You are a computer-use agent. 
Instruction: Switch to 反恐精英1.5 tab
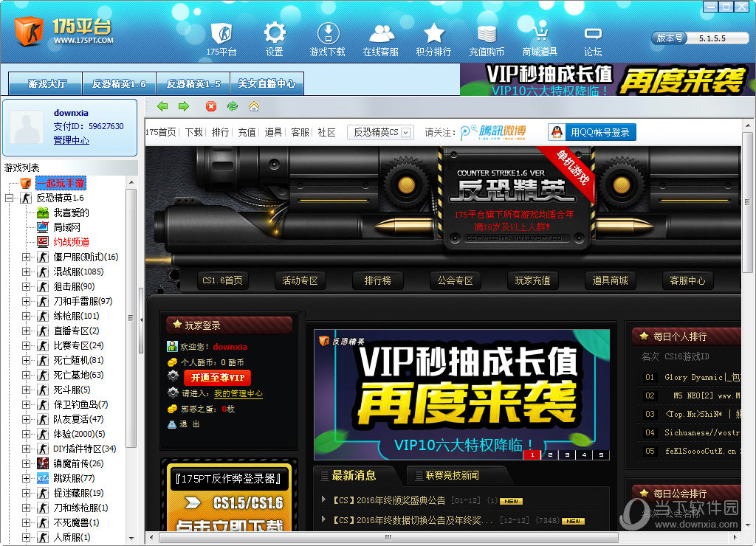tap(193, 84)
